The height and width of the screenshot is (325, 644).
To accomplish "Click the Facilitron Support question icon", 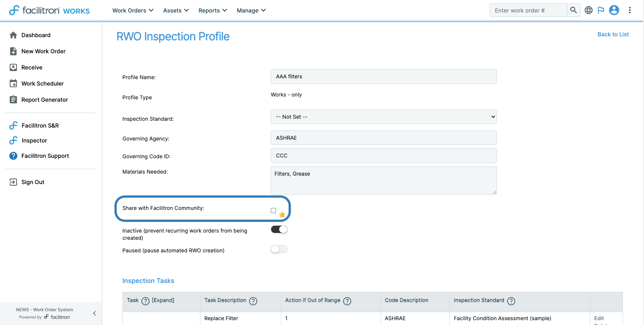I will click(x=13, y=156).
